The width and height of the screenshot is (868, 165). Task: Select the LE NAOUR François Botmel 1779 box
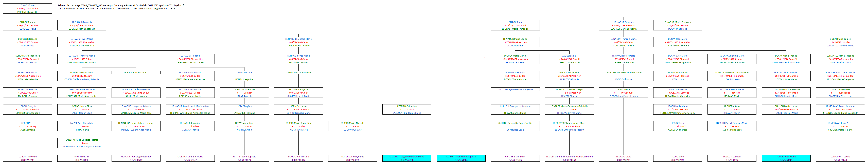point(82,25)
